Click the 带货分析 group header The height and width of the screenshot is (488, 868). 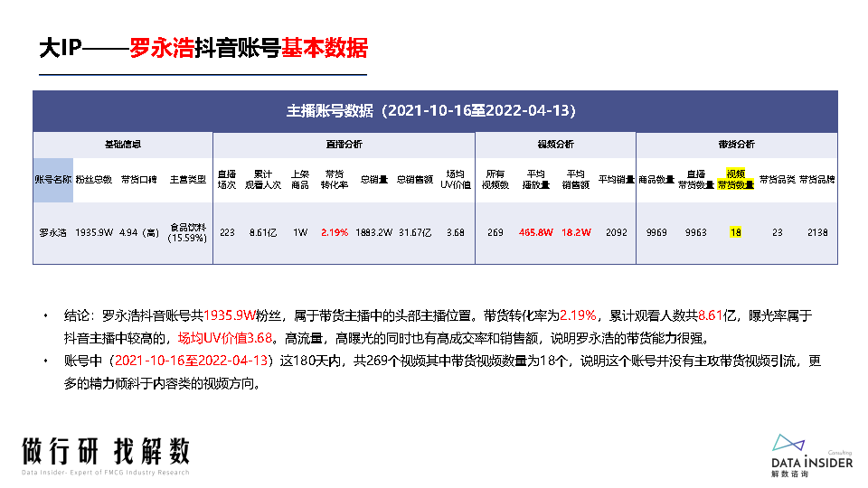click(x=736, y=145)
